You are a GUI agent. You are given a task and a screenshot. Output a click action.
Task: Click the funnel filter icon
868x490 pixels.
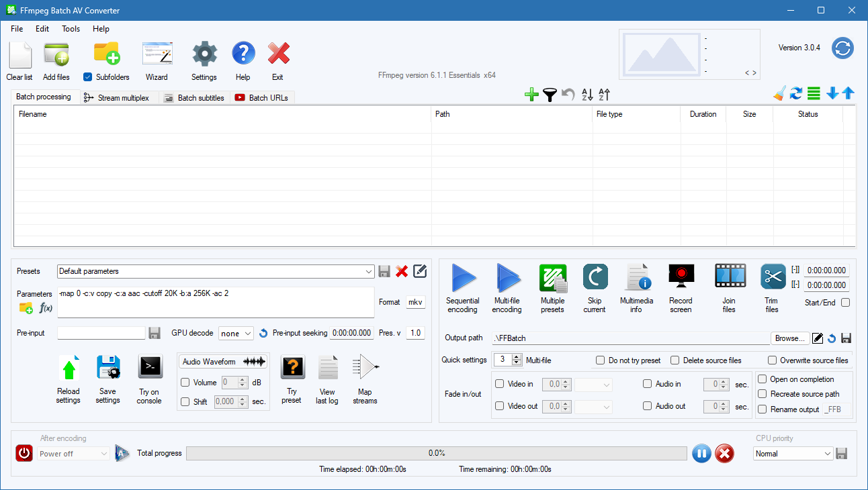click(550, 95)
